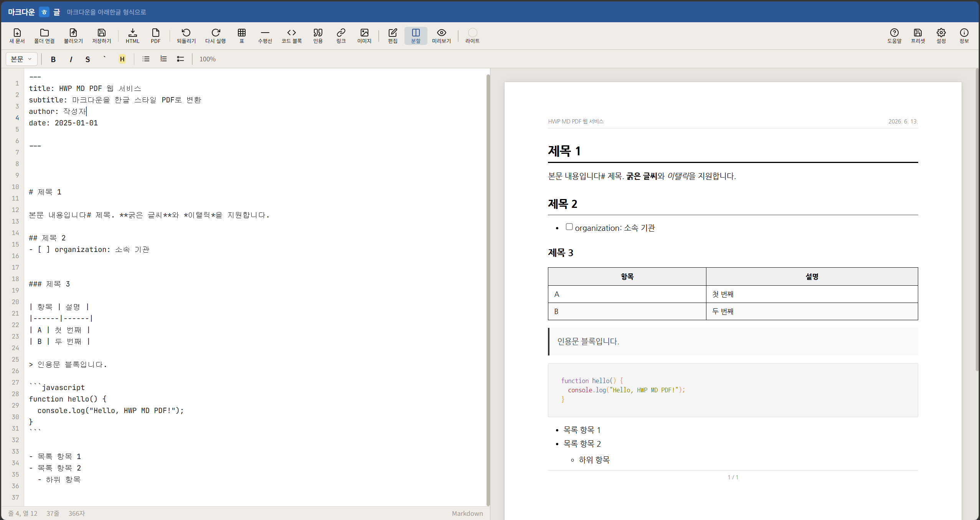Click the 두 번째 table cell in the preview
Viewport: 980px width, 520px height.
click(812, 311)
